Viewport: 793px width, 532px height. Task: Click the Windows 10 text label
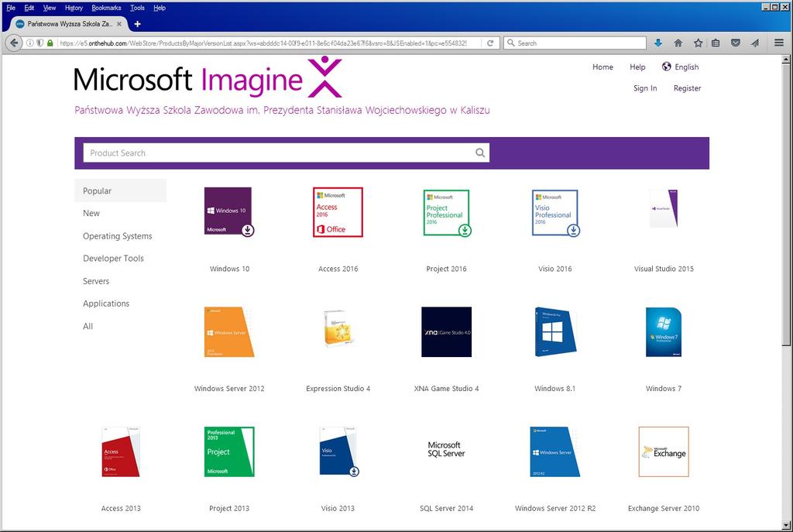229,269
